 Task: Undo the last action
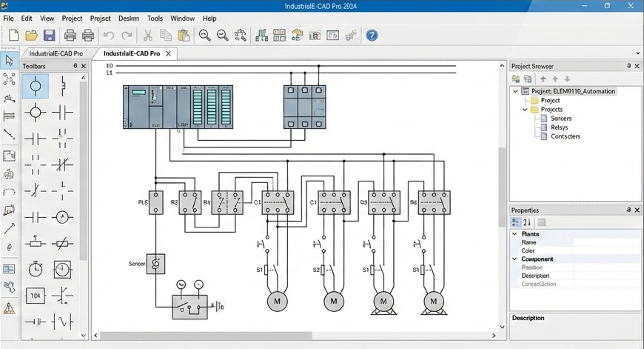pyautogui.click(x=108, y=36)
